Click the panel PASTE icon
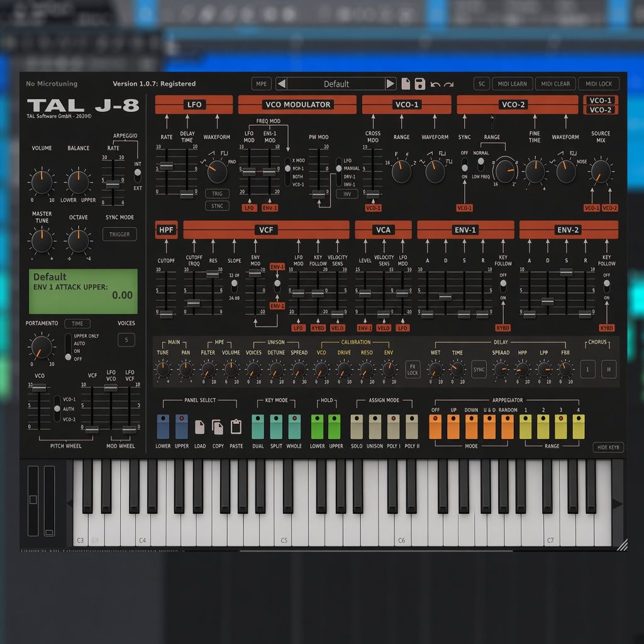 coord(236,427)
